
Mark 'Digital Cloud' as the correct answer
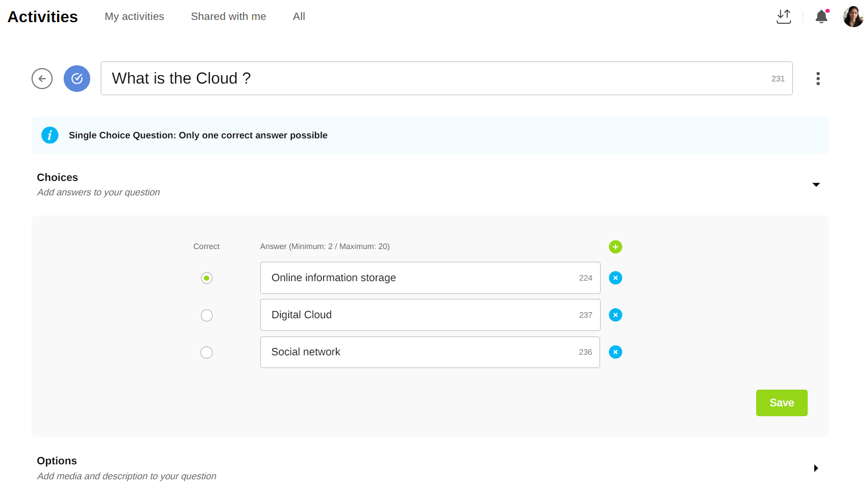[206, 315]
